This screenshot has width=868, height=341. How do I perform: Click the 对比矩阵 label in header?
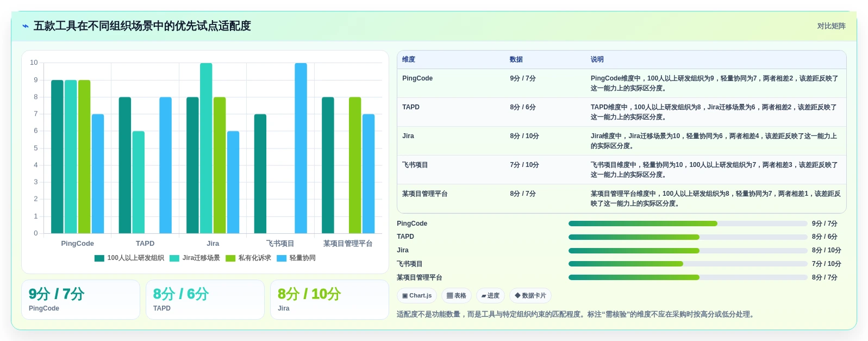(x=831, y=26)
